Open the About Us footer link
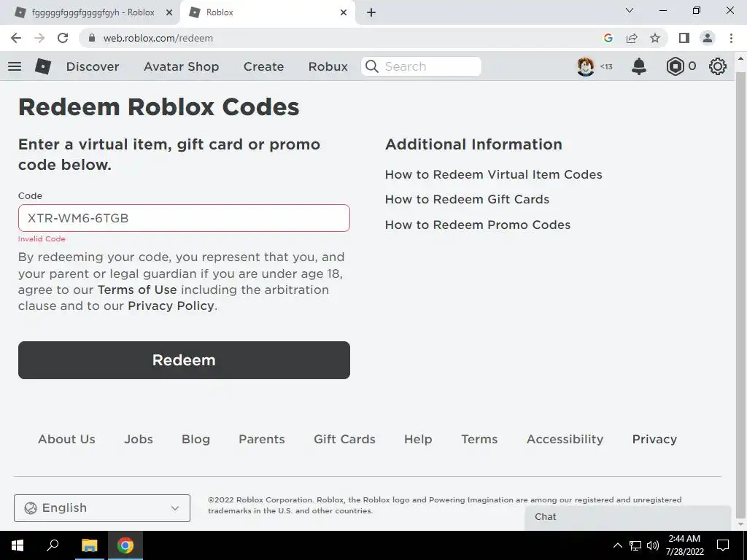 click(x=66, y=439)
